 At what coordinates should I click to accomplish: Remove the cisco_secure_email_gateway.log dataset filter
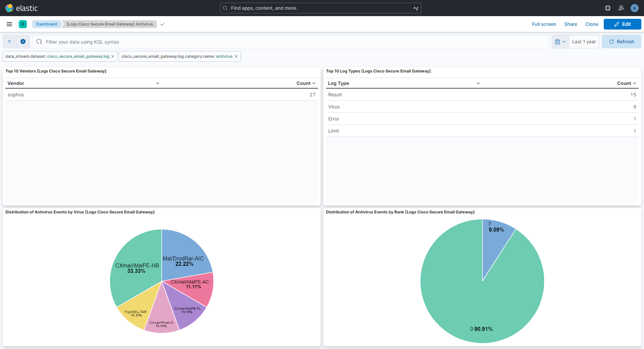[x=112, y=56]
